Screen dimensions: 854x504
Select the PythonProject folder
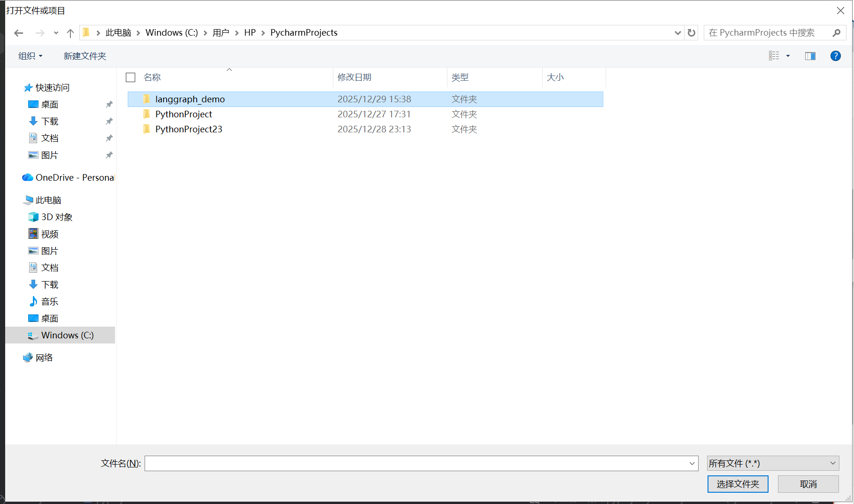tap(365, 114)
